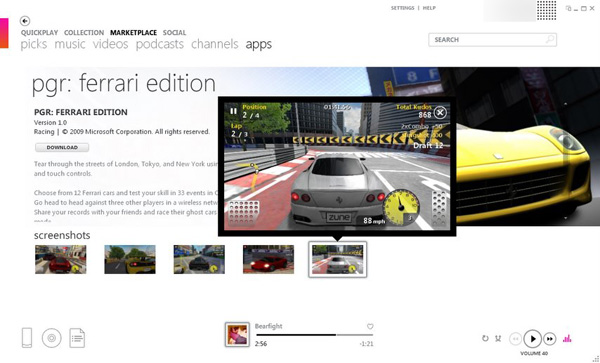This screenshot has height=363, width=600.
Task: Switch to the music tab
Action: [x=70, y=44]
